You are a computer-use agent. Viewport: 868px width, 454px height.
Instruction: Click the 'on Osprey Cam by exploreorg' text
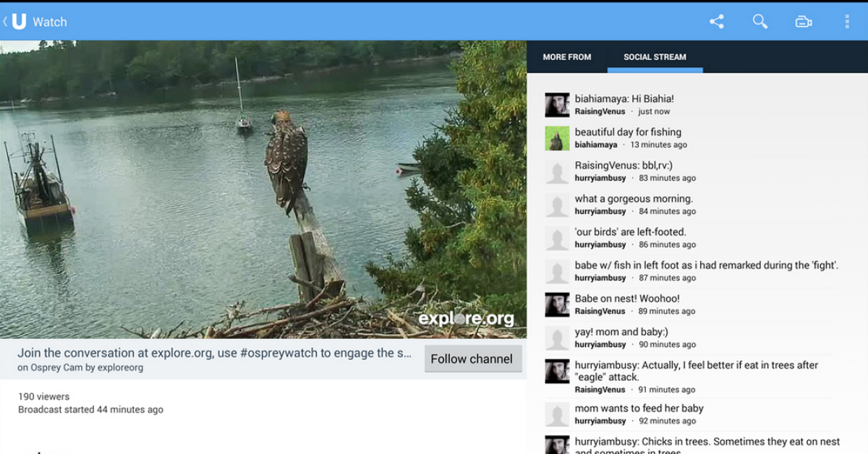click(80, 367)
